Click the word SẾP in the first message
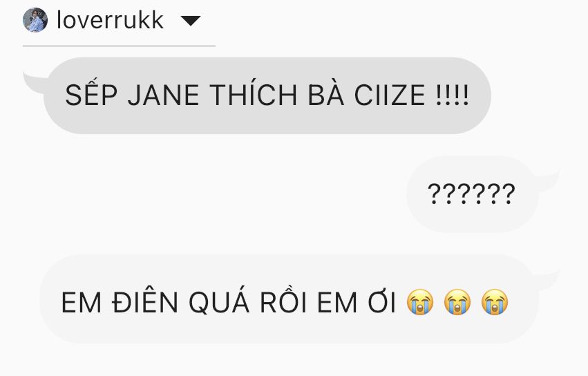Screen dimensions: 588x376 (x=91, y=94)
